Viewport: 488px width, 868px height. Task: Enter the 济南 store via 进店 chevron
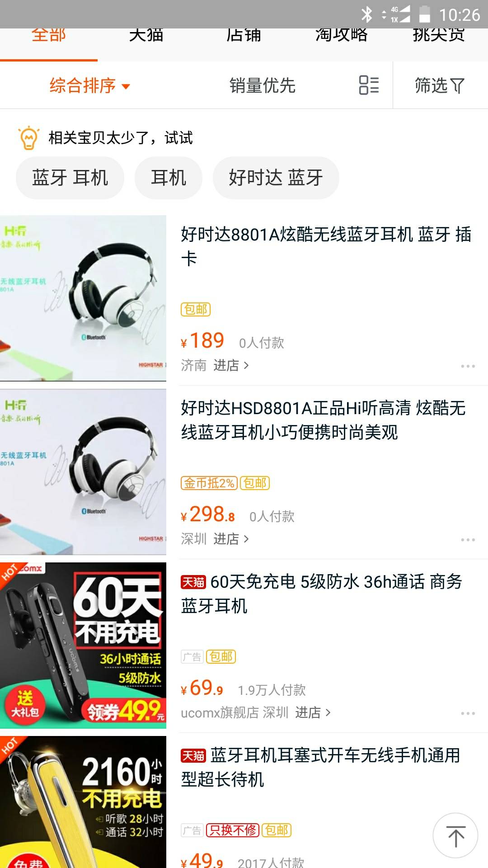(x=231, y=365)
